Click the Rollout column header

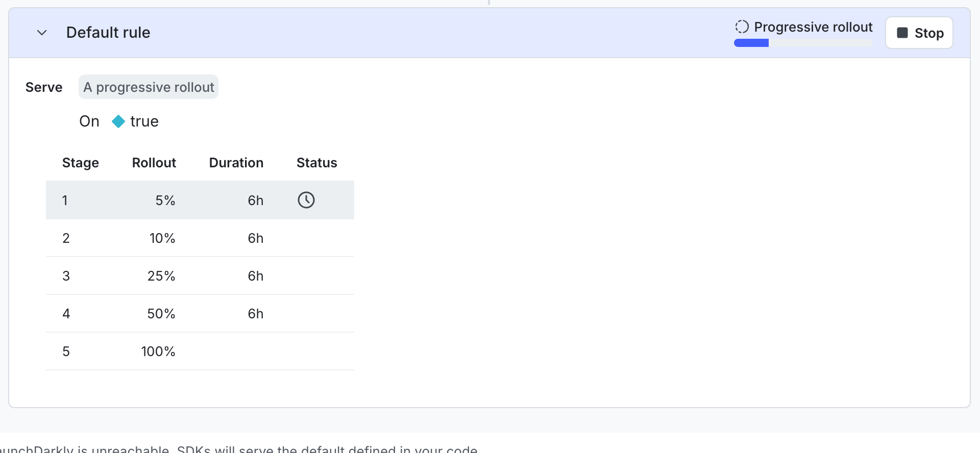[154, 163]
